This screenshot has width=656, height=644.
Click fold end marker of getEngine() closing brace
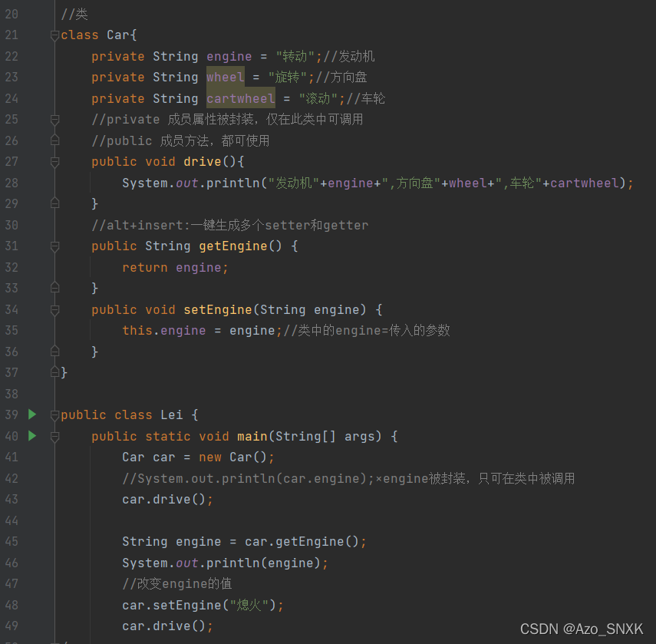[x=54, y=288]
